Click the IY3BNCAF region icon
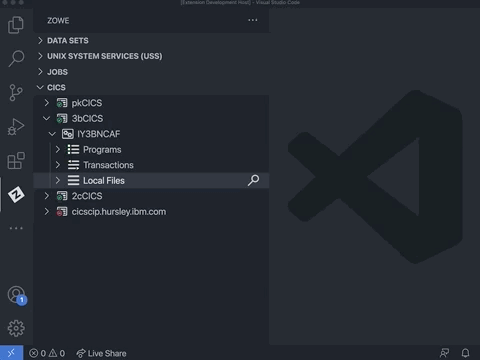 click(x=68, y=134)
